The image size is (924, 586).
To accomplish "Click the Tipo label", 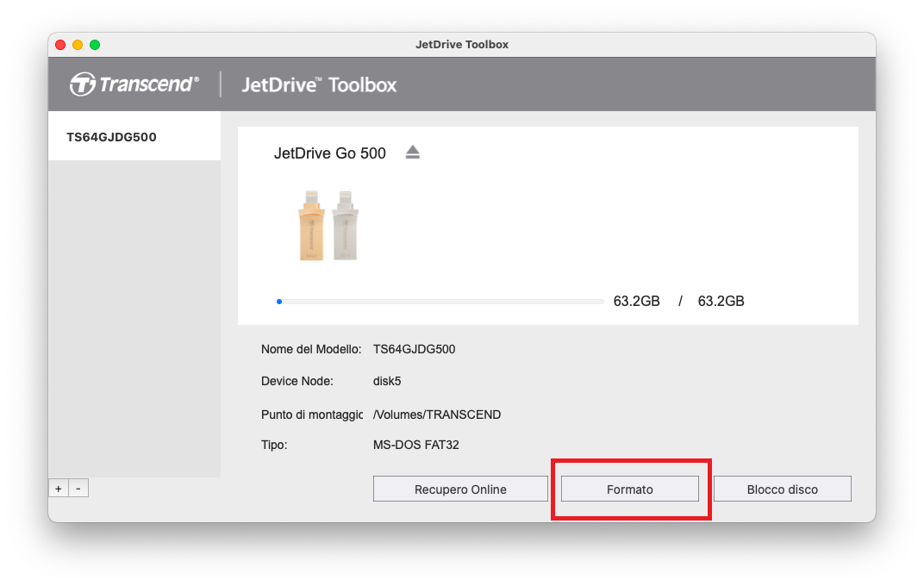I will pos(274,445).
